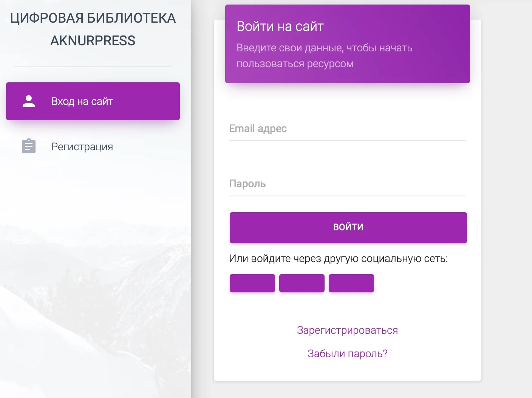This screenshot has width=532, height=398.
Task: Select the third purple social login button
Action: point(351,283)
